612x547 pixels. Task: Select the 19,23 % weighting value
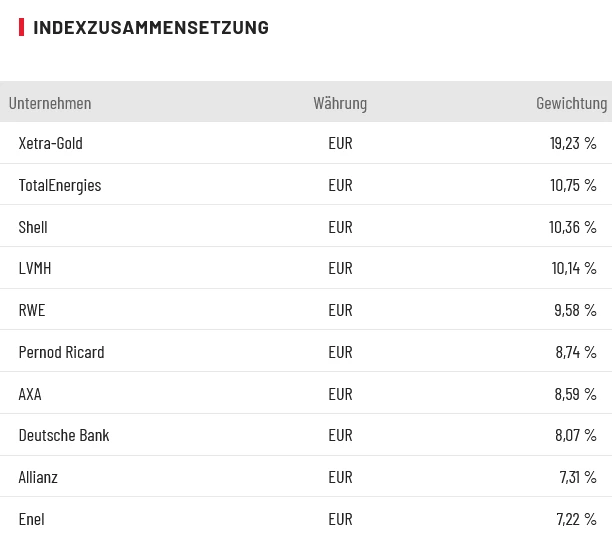(573, 143)
